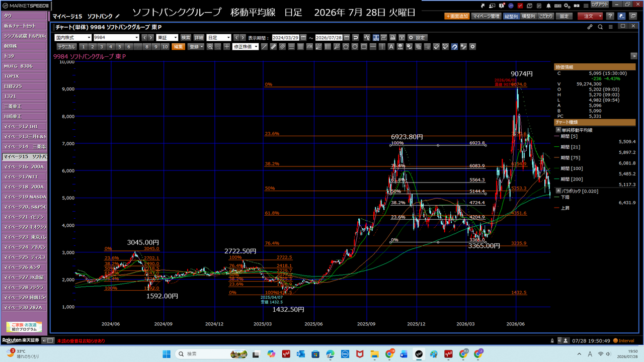Screen dimensions: 644x362
Task: Select the 縦整列 vertical arrange option
Action: [511, 16]
